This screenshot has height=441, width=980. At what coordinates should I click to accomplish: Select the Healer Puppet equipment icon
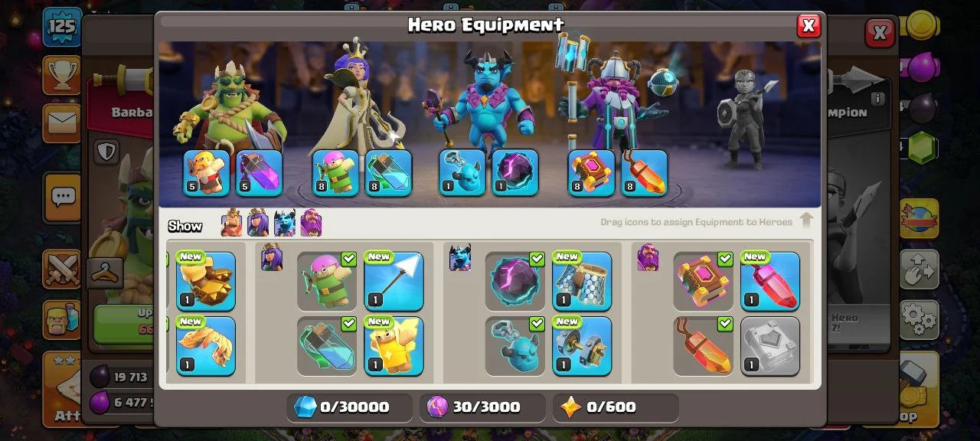pos(394,346)
